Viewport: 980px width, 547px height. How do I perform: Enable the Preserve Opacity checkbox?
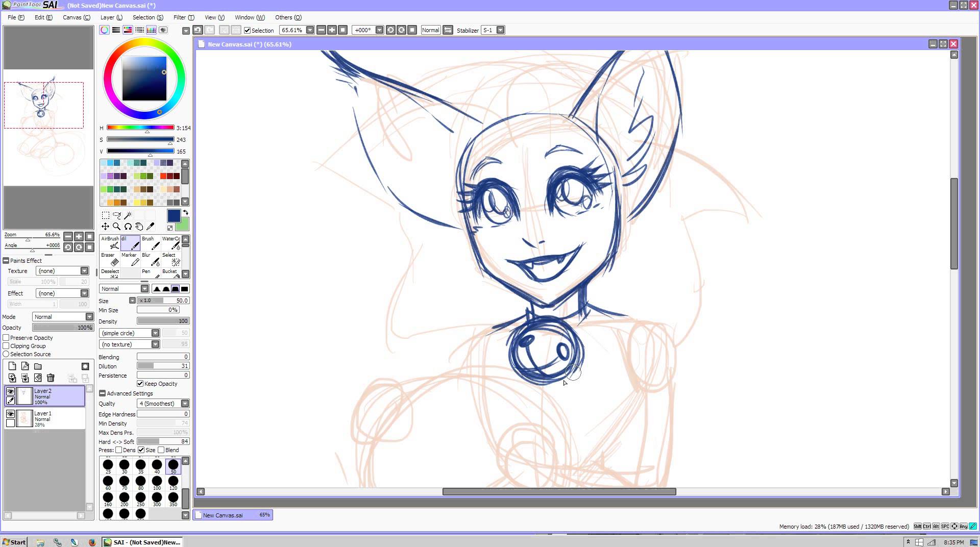[x=6, y=338]
